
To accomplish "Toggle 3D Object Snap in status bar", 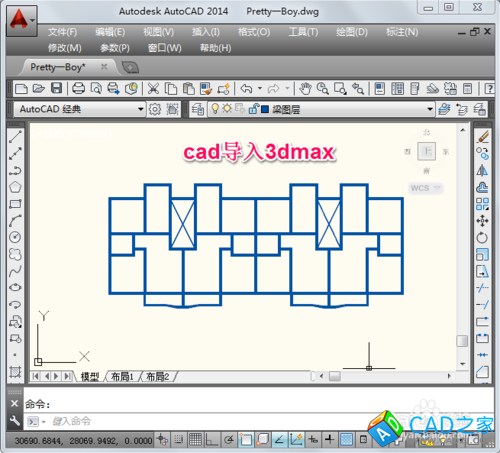I will tap(263, 440).
